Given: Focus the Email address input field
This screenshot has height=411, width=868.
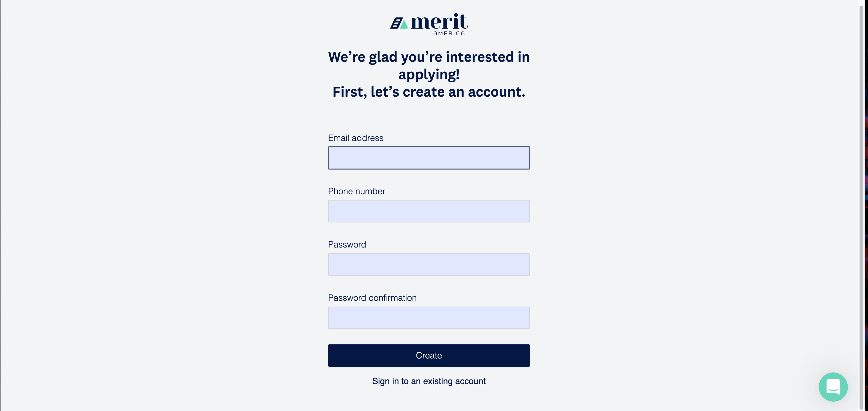Looking at the screenshot, I should [x=429, y=158].
